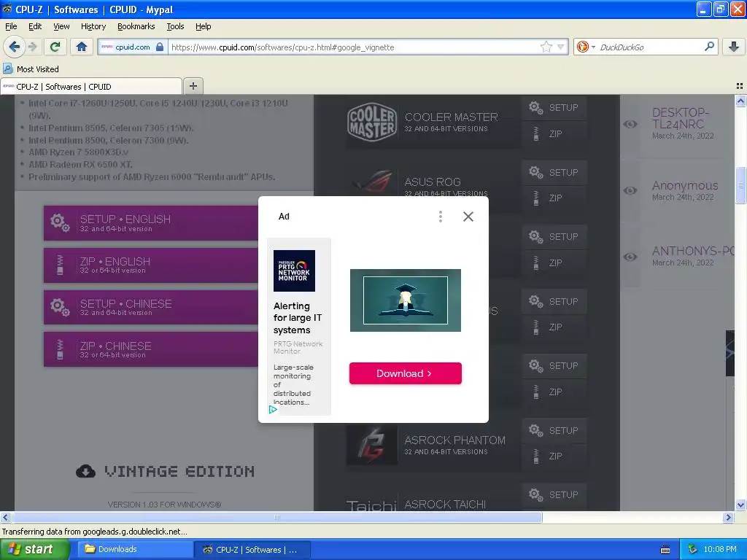Click Cooler Master ZIP download
747x560 pixels.
(554, 134)
